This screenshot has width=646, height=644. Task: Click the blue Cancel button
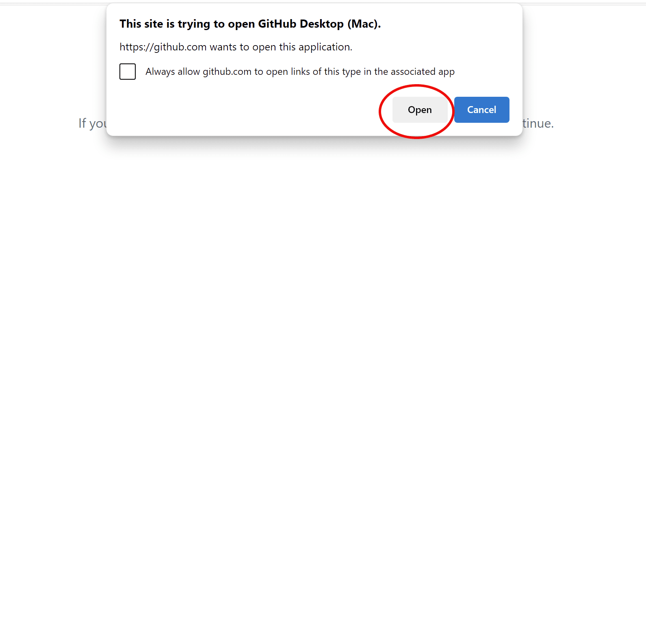point(481,110)
